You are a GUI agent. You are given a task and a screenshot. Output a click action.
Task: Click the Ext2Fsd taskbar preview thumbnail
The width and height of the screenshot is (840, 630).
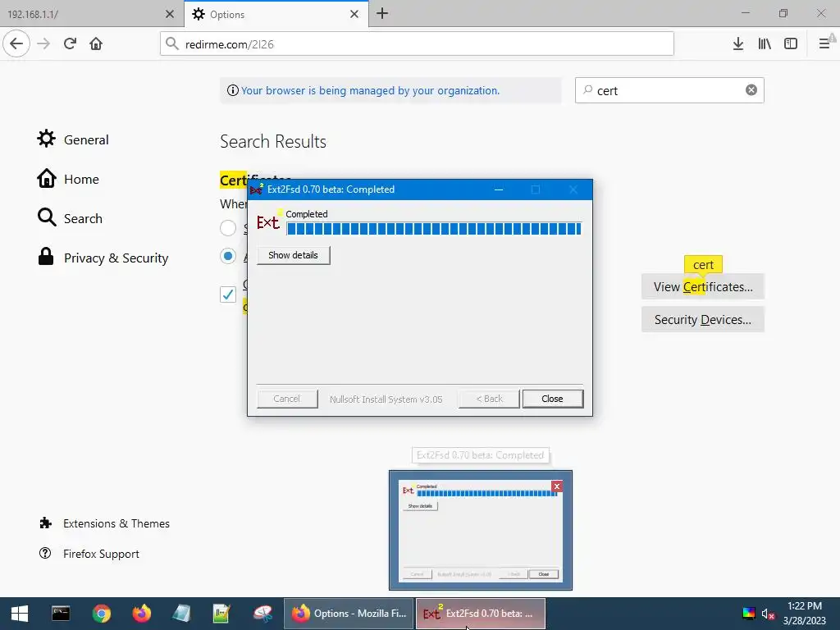pos(481,531)
